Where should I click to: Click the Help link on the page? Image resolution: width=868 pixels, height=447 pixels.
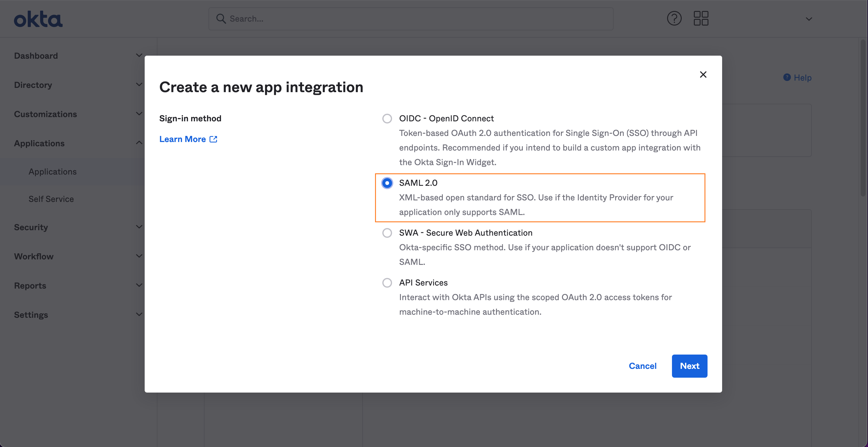802,78
